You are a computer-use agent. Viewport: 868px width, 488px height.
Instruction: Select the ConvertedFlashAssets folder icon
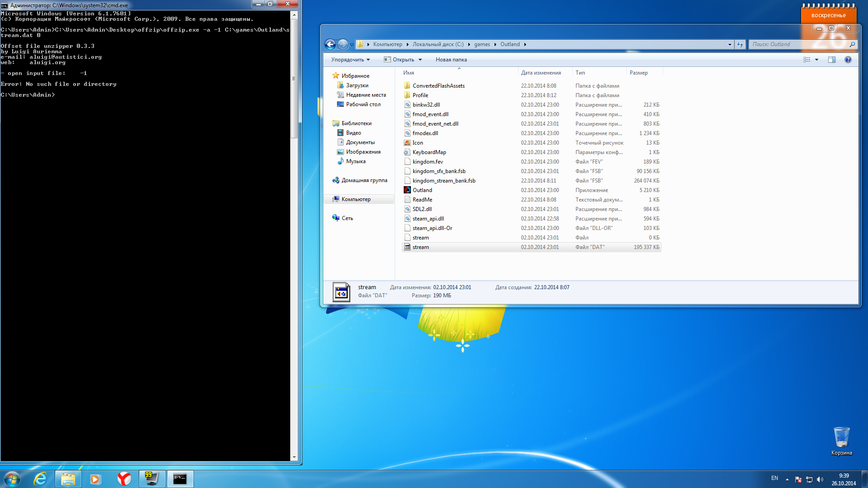click(407, 86)
